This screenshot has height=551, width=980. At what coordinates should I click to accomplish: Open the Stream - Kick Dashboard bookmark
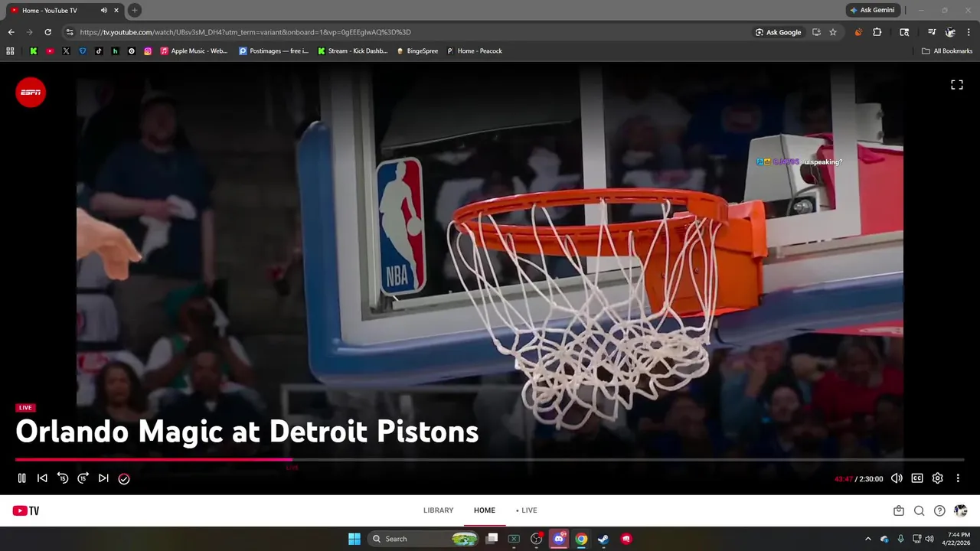click(353, 51)
